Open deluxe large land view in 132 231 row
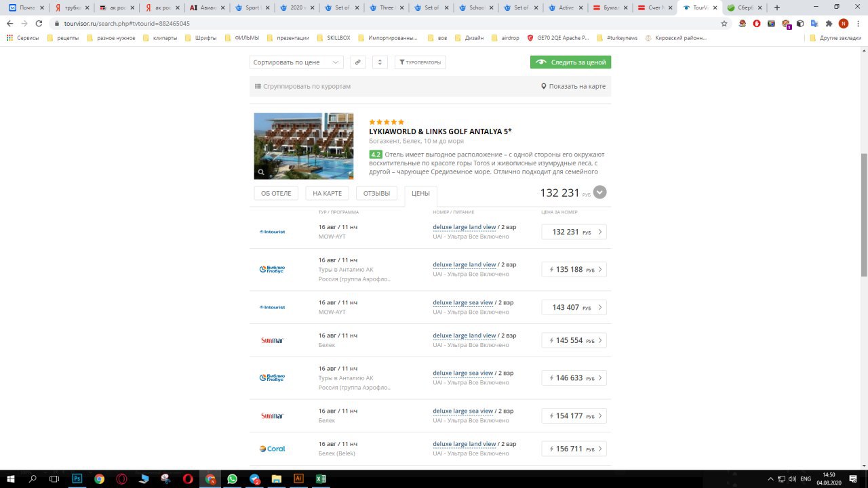This screenshot has width=868, height=488. coord(465,227)
